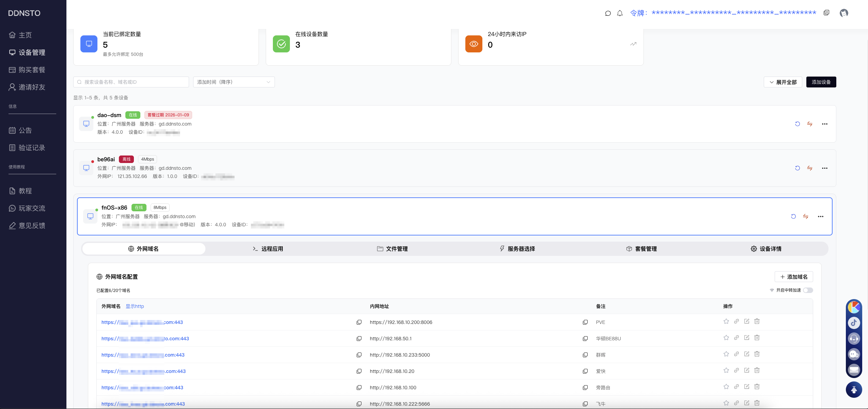Favorite the 旁路由 domain row
This screenshot has width=868, height=409.
click(x=726, y=387)
